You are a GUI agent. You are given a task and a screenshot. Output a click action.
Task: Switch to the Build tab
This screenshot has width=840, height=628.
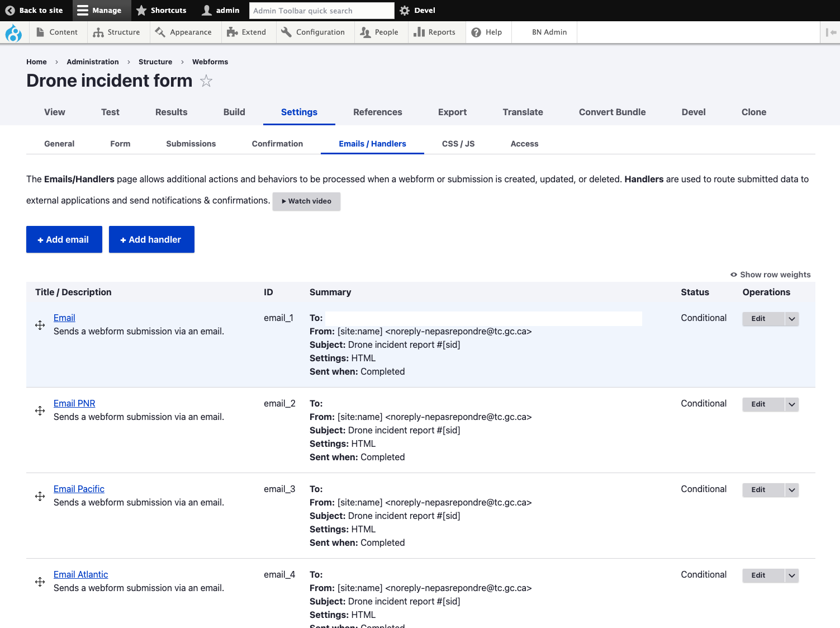(234, 112)
